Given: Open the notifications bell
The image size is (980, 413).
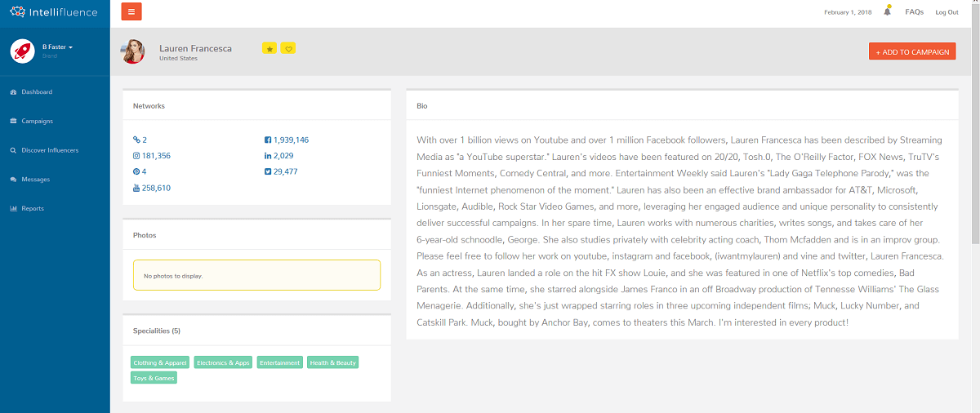Looking at the screenshot, I should (x=887, y=11).
